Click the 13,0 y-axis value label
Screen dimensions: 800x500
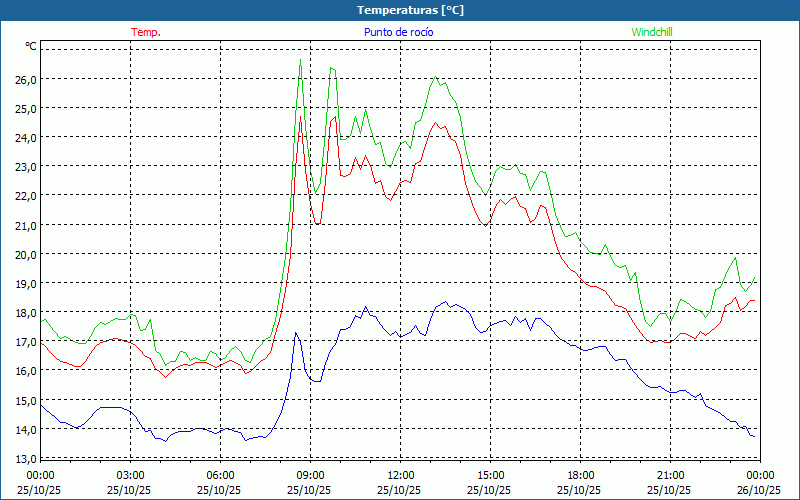(25, 458)
